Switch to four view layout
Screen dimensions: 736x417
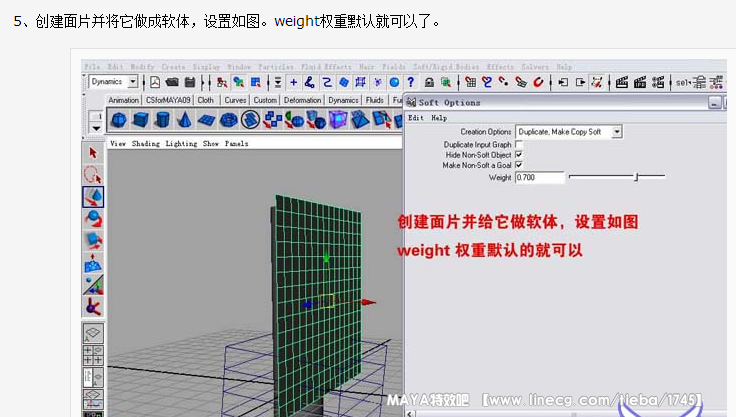pos(93,355)
